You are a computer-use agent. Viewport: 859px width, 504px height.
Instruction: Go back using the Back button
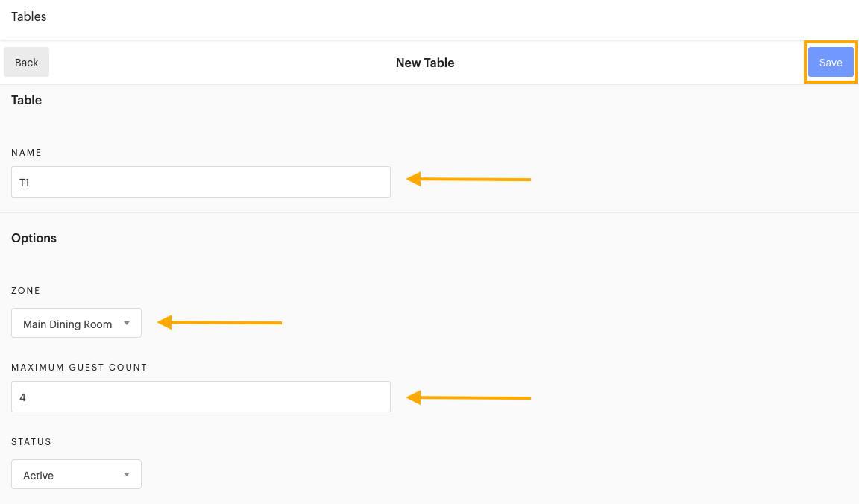26,62
